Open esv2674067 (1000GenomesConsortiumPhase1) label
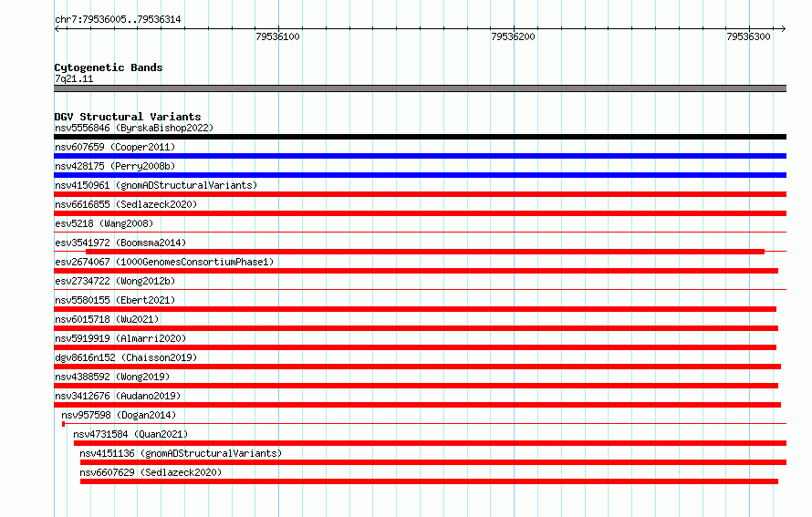The width and height of the screenshot is (812, 517). 164,262
